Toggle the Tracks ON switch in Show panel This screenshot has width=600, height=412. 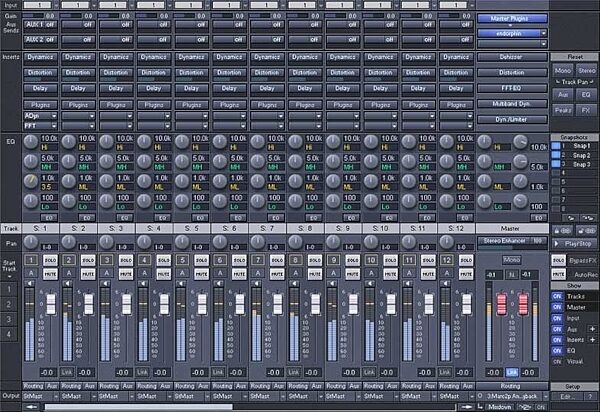click(x=557, y=296)
